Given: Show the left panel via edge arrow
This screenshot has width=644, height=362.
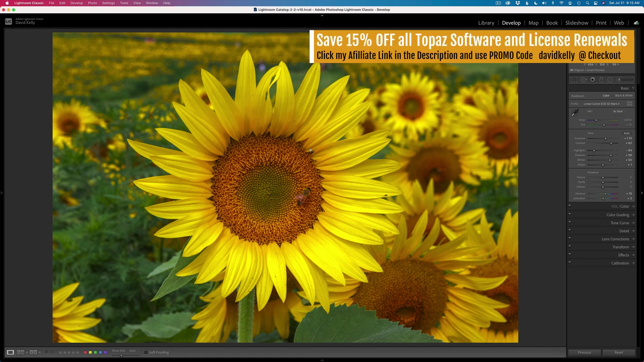Looking at the screenshot, I should 2,193.
